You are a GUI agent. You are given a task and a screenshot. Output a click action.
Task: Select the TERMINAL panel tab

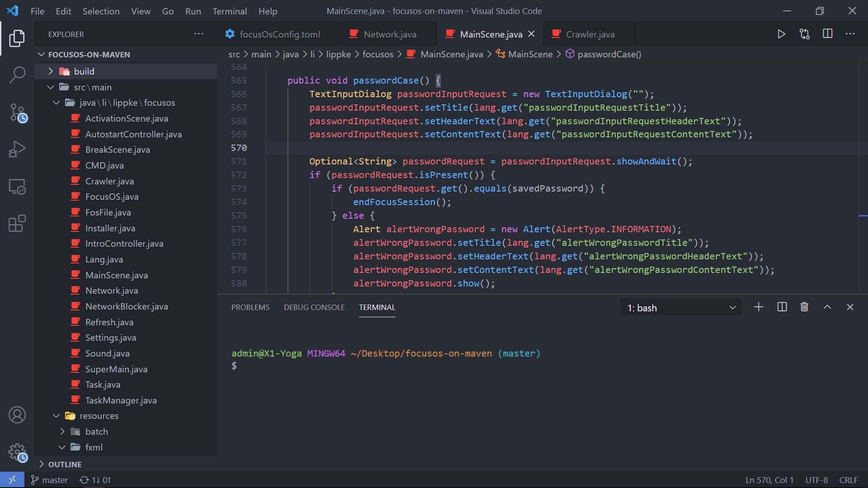pos(377,307)
